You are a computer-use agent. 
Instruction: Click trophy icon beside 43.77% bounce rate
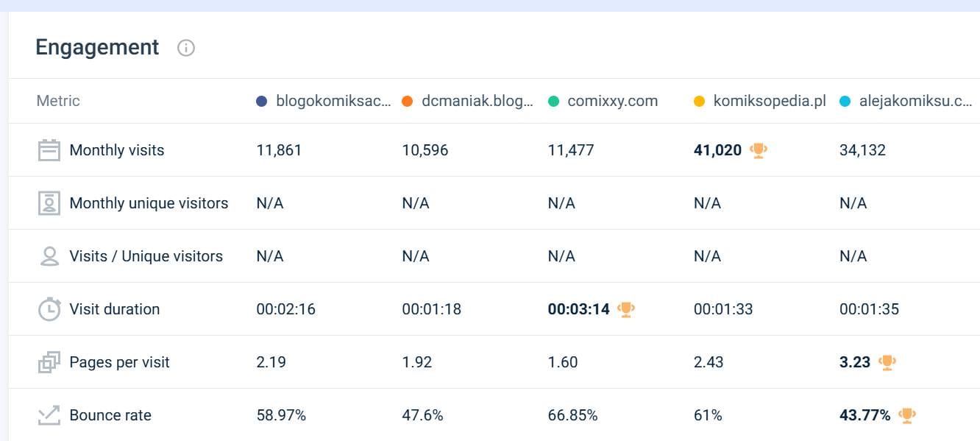point(907,415)
